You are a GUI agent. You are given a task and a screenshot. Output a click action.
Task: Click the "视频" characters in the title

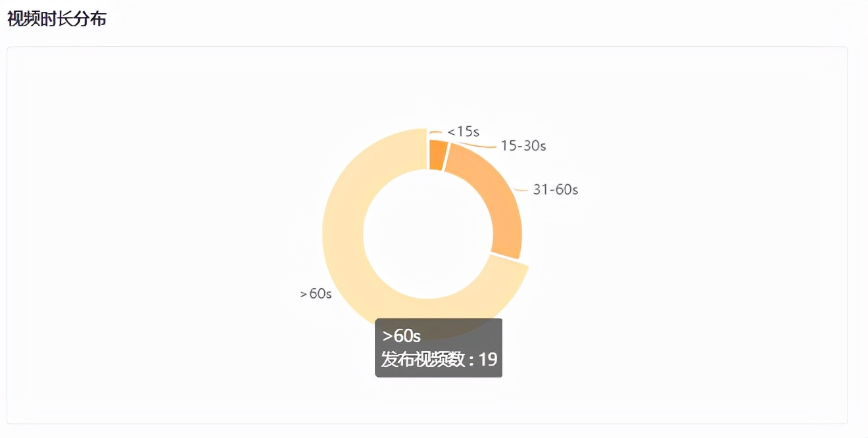23,19
